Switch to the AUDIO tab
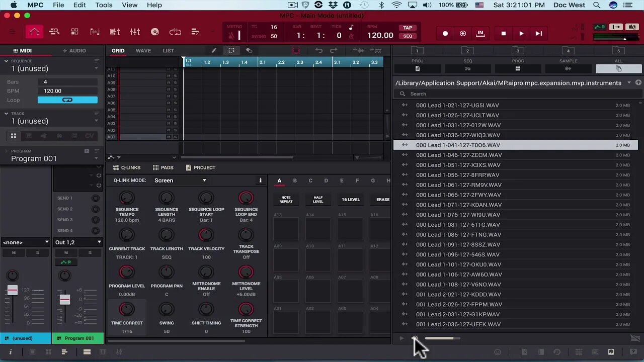 [x=74, y=51]
